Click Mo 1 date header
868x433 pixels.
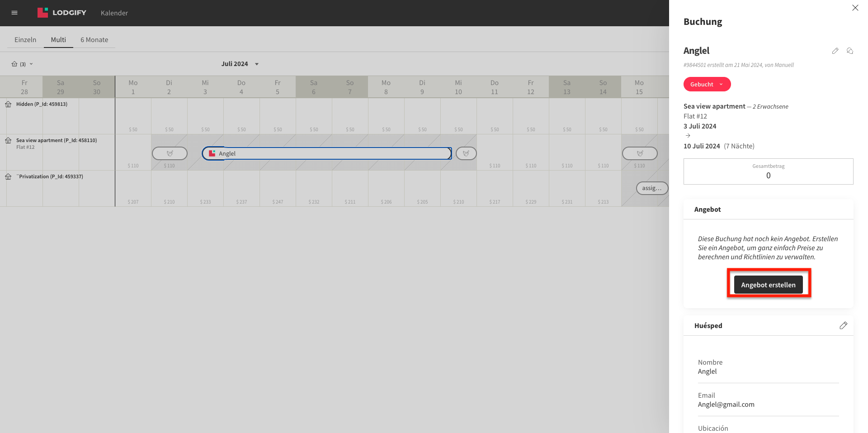pos(133,87)
